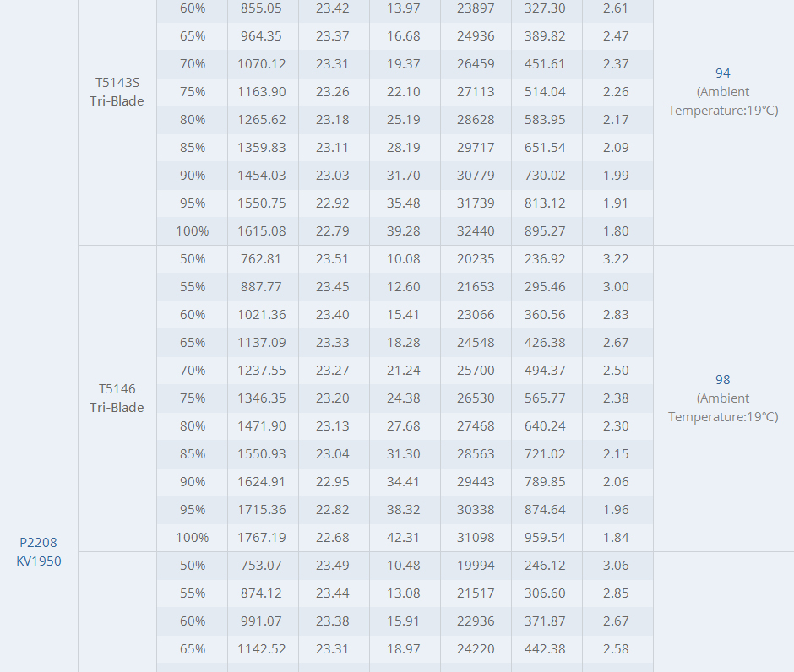Viewport: 794px width, 672px height.
Task: Click the efficiency value 1.80
Action: (616, 231)
